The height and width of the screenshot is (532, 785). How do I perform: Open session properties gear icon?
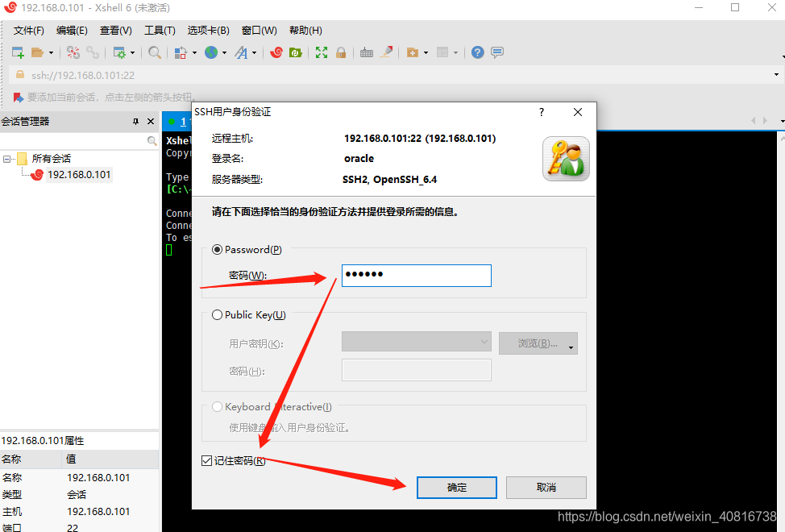tap(119, 52)
